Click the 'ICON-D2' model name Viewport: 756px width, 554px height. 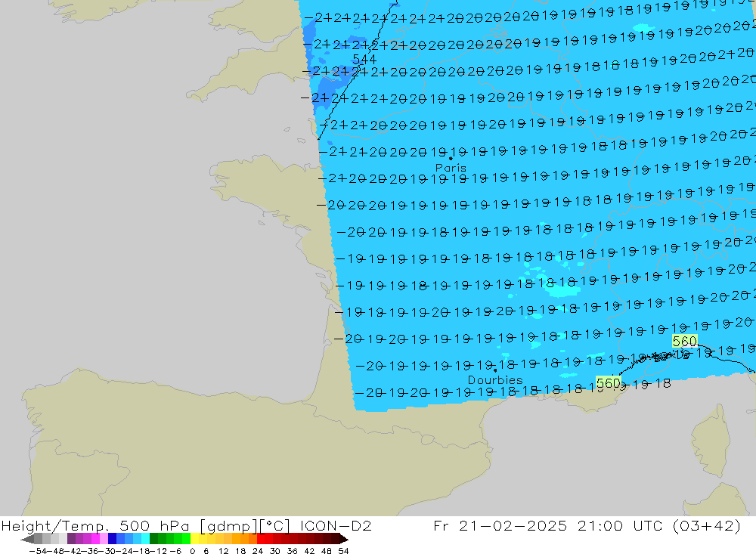point(336,525)
